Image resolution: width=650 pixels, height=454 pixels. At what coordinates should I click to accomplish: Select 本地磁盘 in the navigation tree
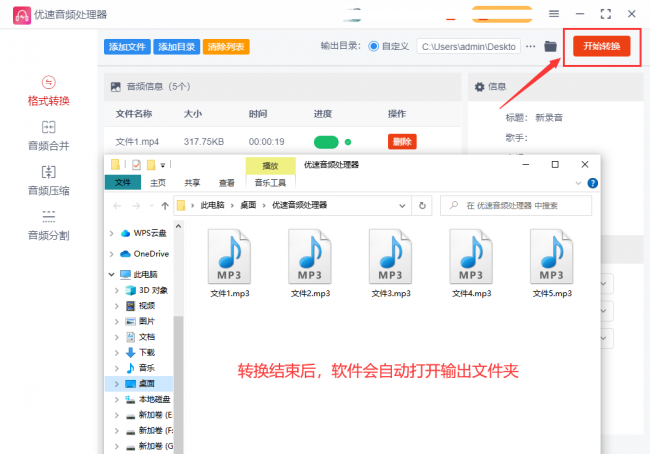point(154,399)
